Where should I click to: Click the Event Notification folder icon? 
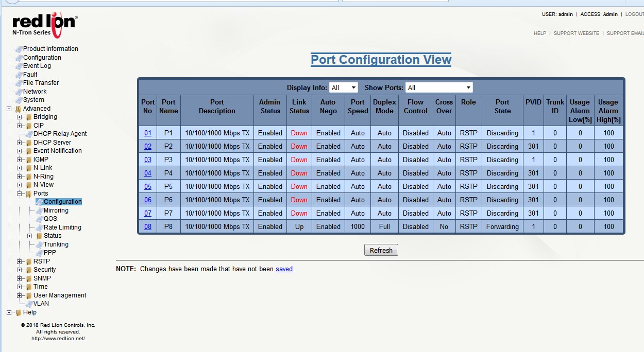click(x=29, y=151)
